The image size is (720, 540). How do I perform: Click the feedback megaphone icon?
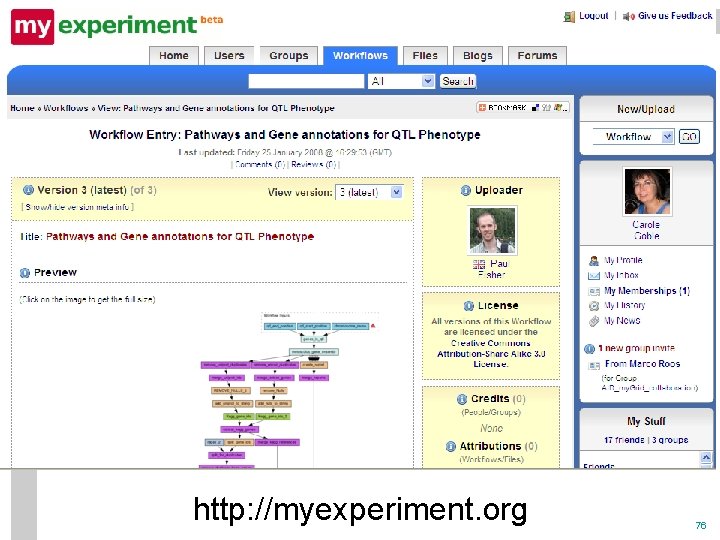click(628, 17)
